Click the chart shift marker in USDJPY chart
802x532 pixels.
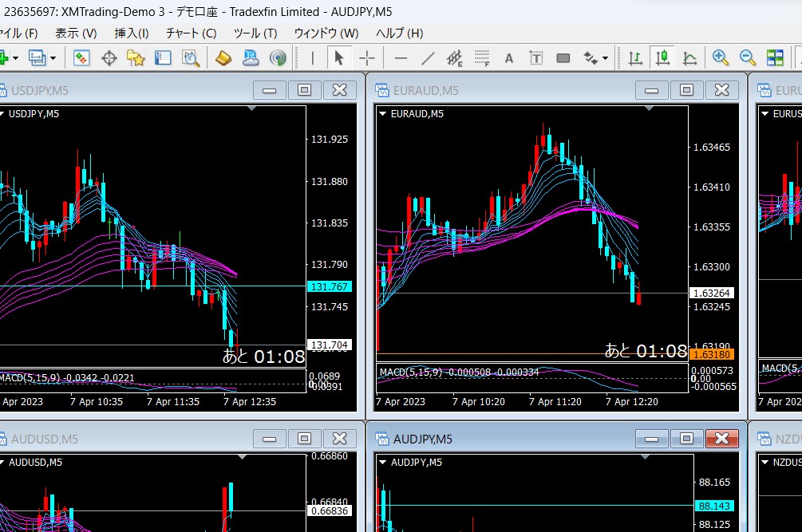(251, 108)
